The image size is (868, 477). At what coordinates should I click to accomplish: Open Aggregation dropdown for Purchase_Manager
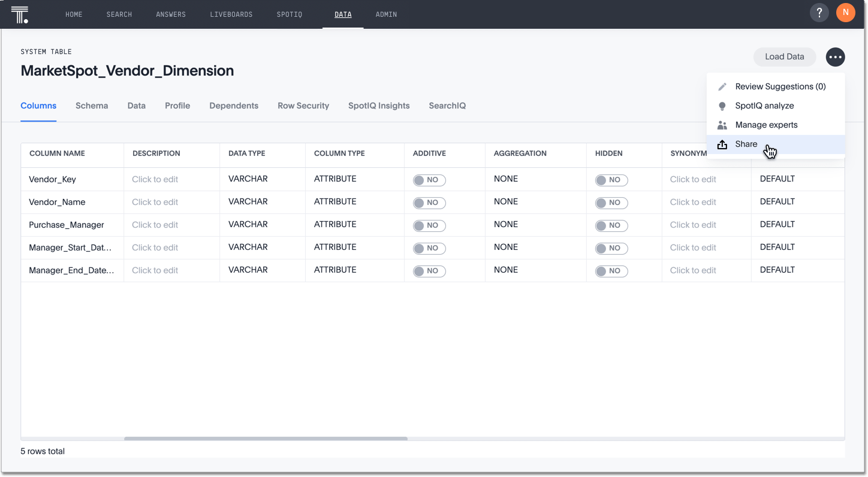coord(506,225)
